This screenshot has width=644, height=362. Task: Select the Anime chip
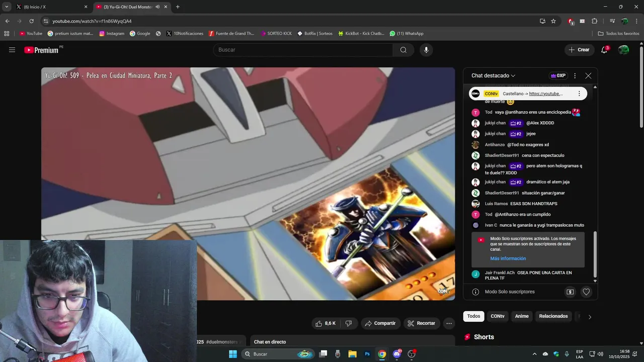[522, 316]
